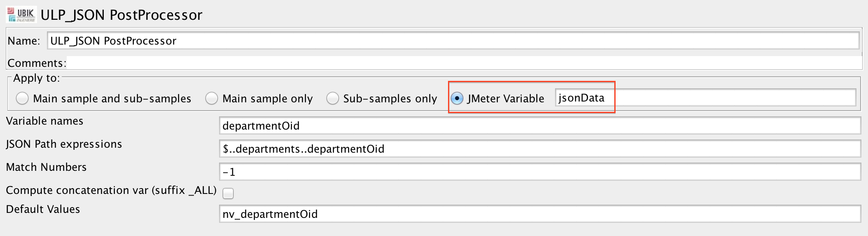Viewport: 868px width, 236px height.
Task: Select the JMeter Variable radio button
Action: tap(457, 99)
